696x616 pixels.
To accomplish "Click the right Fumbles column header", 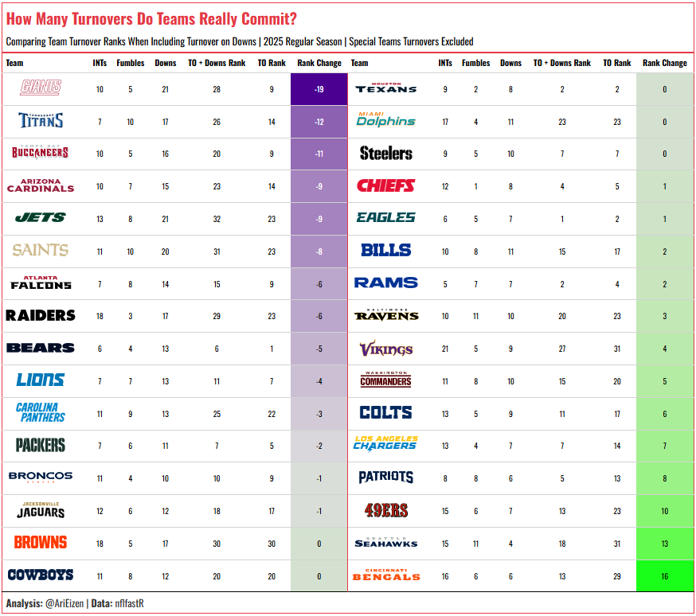I will point(476,63).
